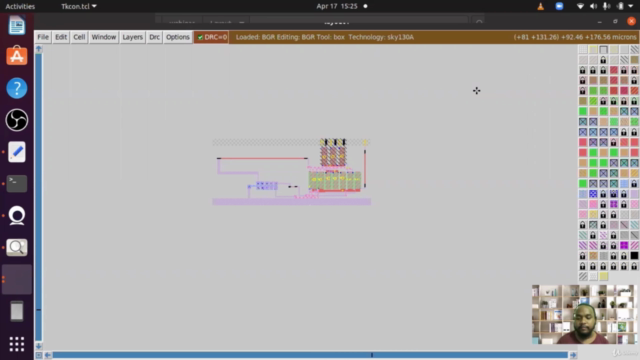
Task: Click the lock icon right of the blue dotted swatch
Action: 603,194
